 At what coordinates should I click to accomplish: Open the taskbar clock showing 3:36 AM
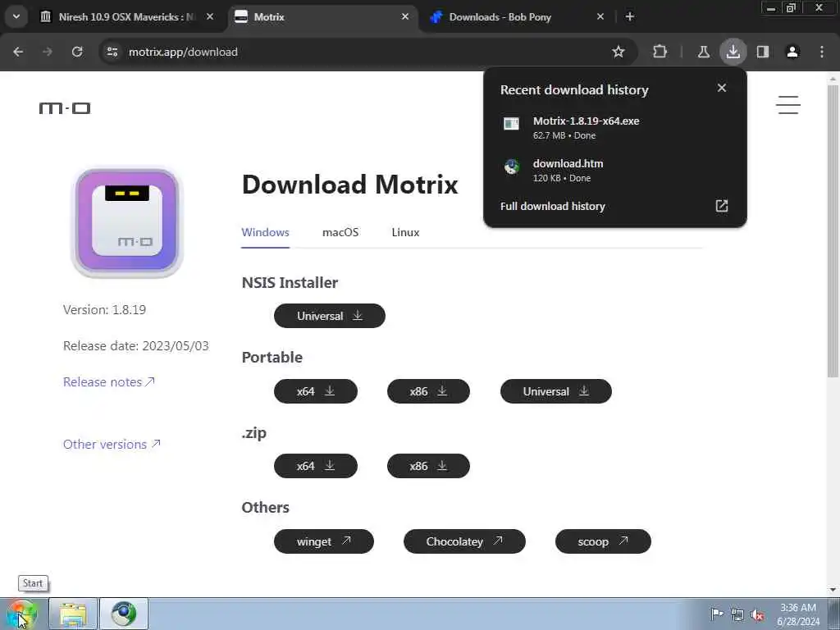798,614
